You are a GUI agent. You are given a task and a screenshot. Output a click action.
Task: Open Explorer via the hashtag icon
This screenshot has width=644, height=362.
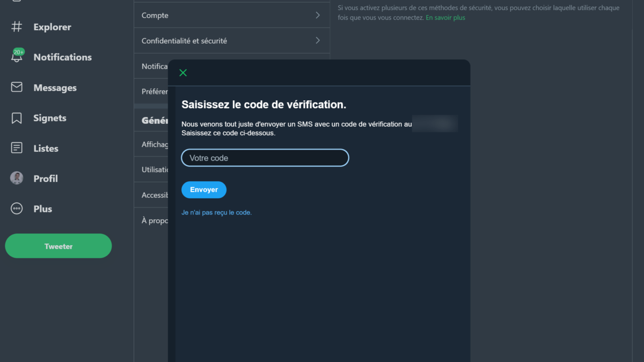coord(17,27)
